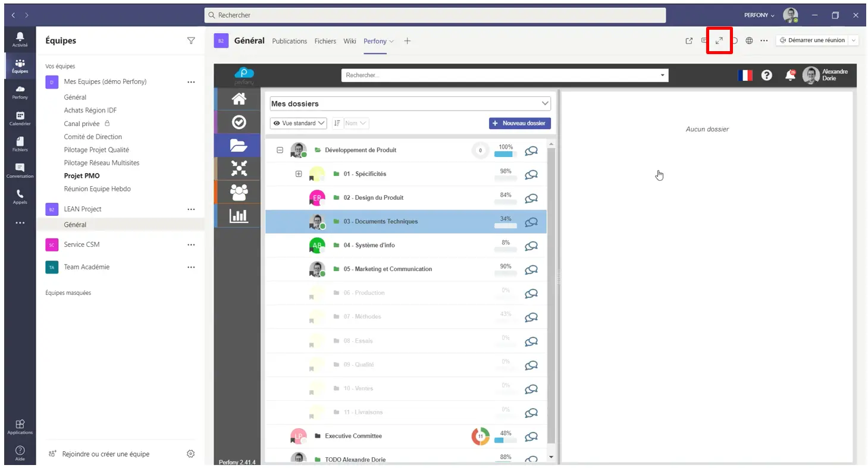Open the Mes dossiers dropdown
868x468 pixels.
point(410,103)
